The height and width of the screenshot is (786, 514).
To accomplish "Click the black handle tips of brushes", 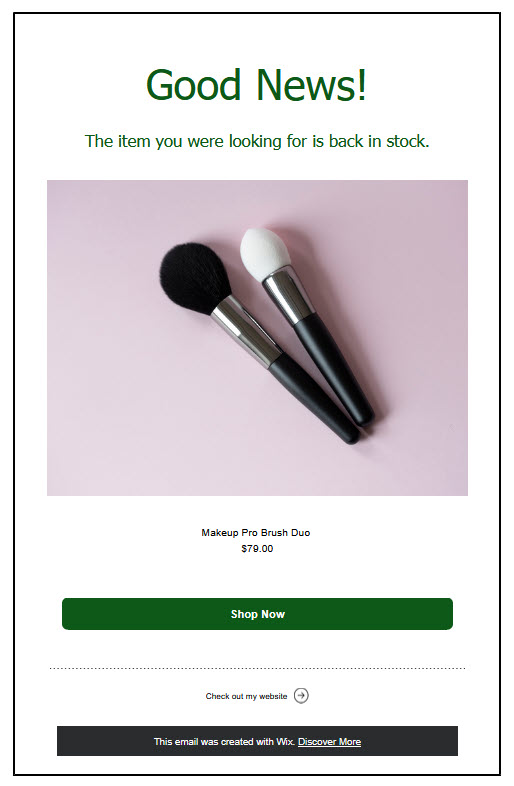I will coord(359,430).
